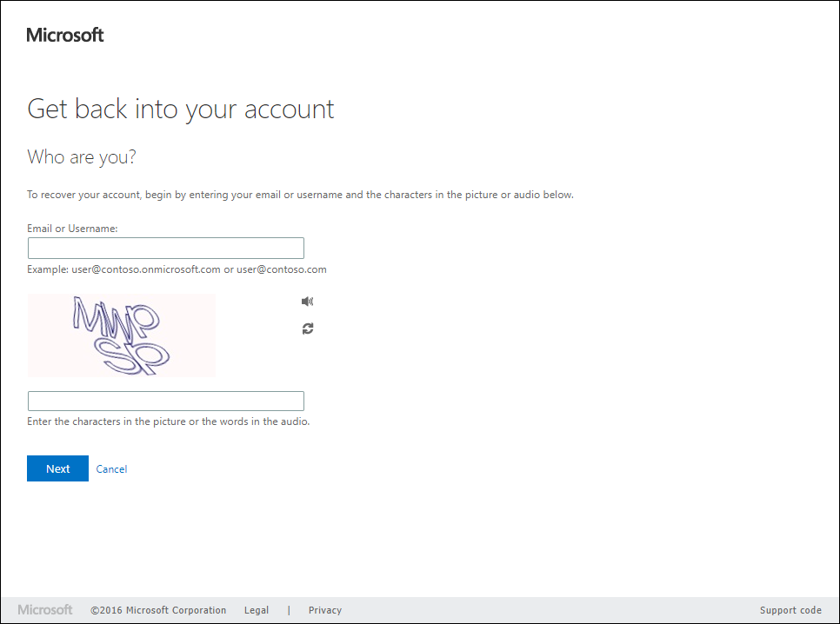
Task: Click the ©2016 Microsoft Corporation text
Action: (158, 610)
